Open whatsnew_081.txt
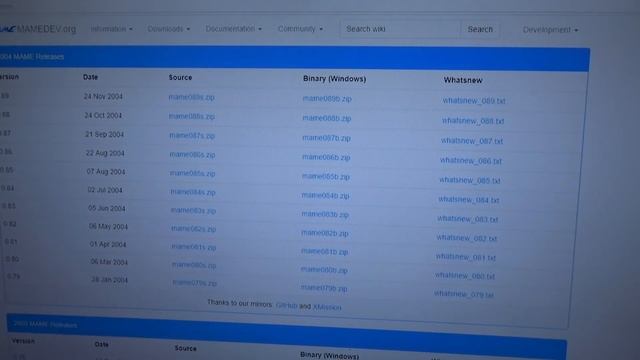The height and width of the screenshot is (360, 640). click(466, 257)
